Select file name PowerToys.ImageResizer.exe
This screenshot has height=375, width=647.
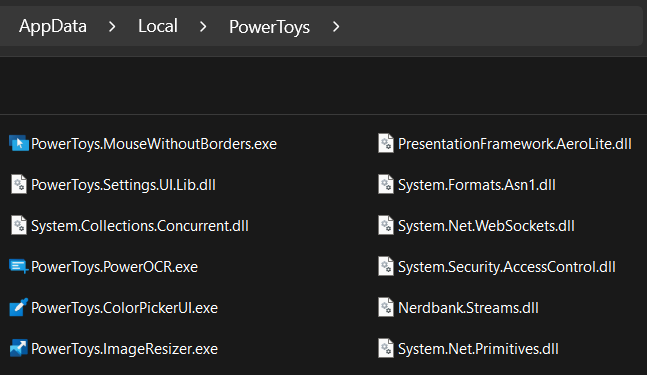coord(124,349)
